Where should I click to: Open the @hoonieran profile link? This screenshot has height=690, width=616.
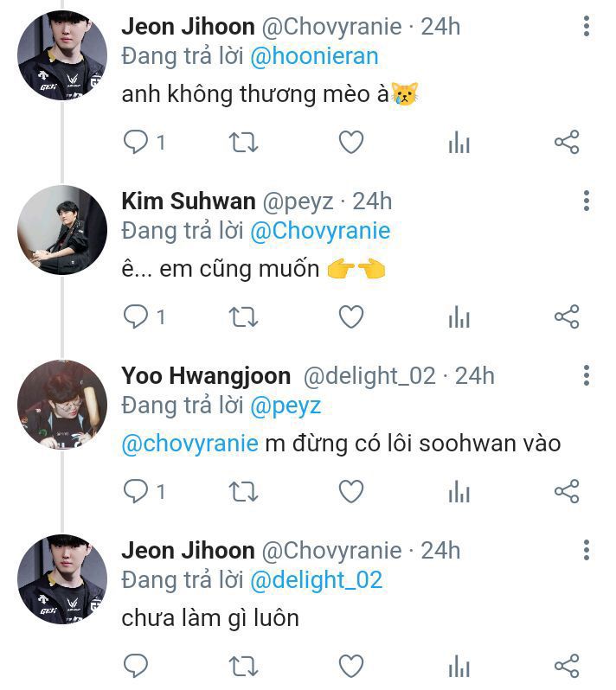tap(314, 57)
